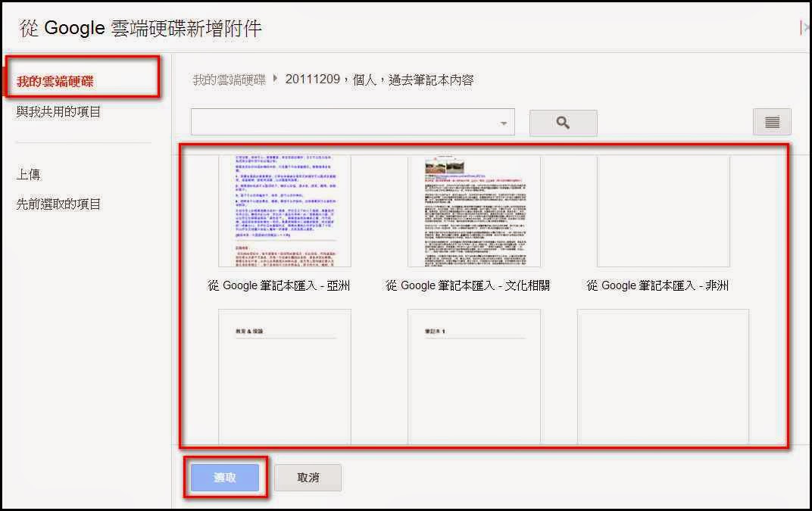Select document thumbnail titled 教育 & 媒體

coord(284,376)
